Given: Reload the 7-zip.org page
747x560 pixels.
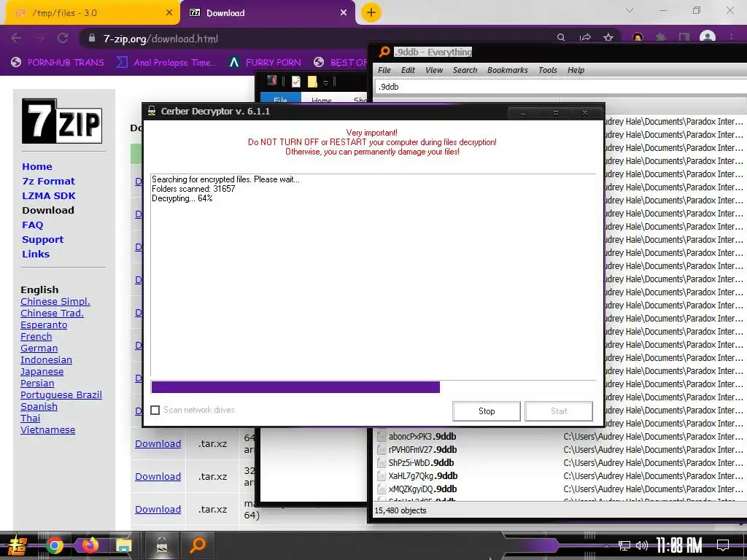Looking at the screenshot, I should (x=63, y=38).
